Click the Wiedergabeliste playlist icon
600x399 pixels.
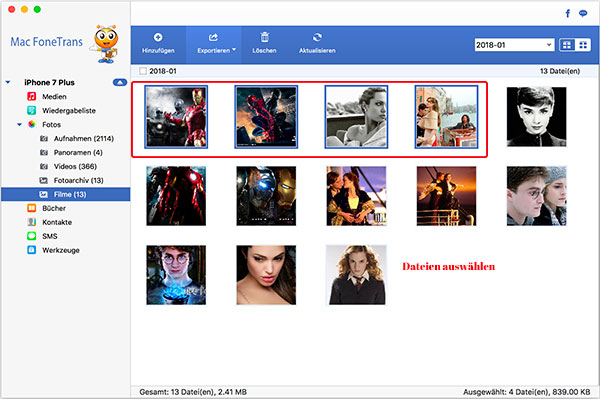pos(32,111)
